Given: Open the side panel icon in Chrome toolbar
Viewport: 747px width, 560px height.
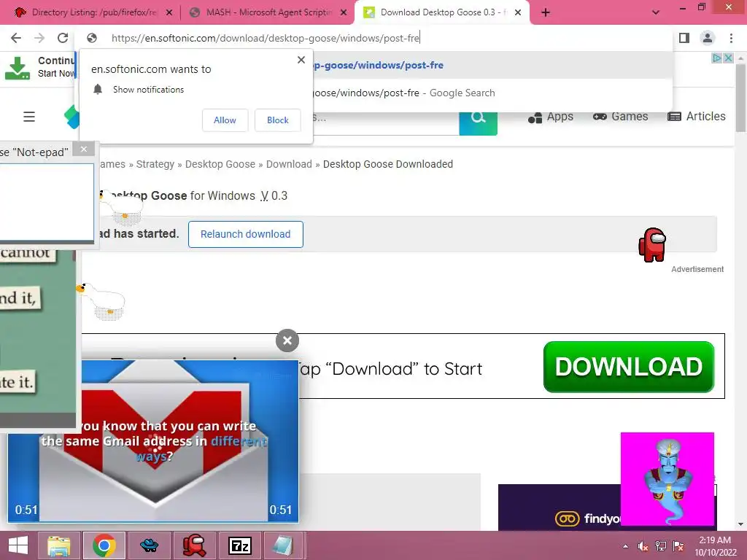Looking at the screenshot, I should [684, 38].
